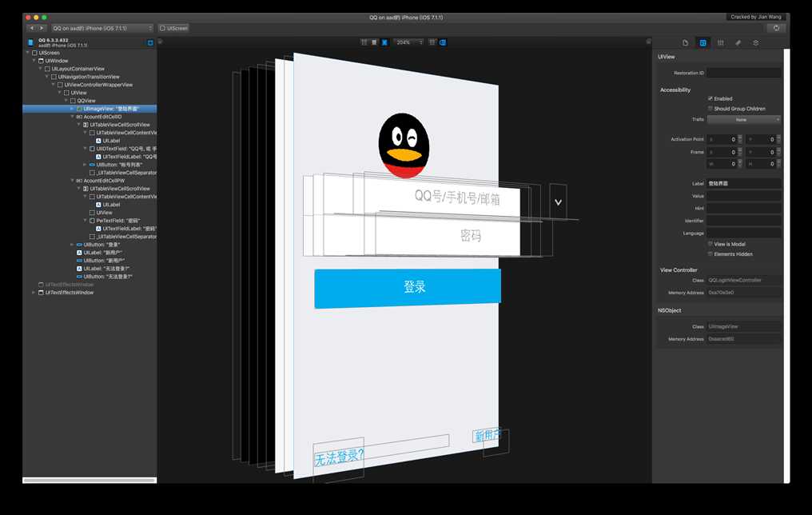812x515 pixels.
Task: Click the UIScreen breadcrumb in the path bar
Action: click(174, 28)
